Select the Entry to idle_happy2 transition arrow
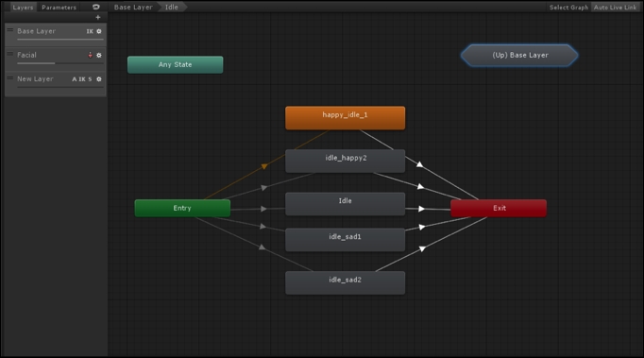The image size is (644, 358). [x=264, y=187]
